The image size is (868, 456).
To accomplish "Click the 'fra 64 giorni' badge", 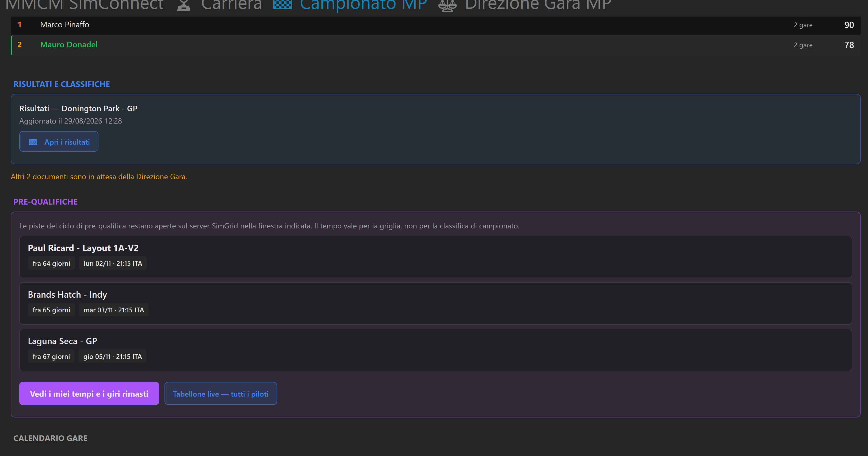I will pyautogui.click(x=51, y=263).
